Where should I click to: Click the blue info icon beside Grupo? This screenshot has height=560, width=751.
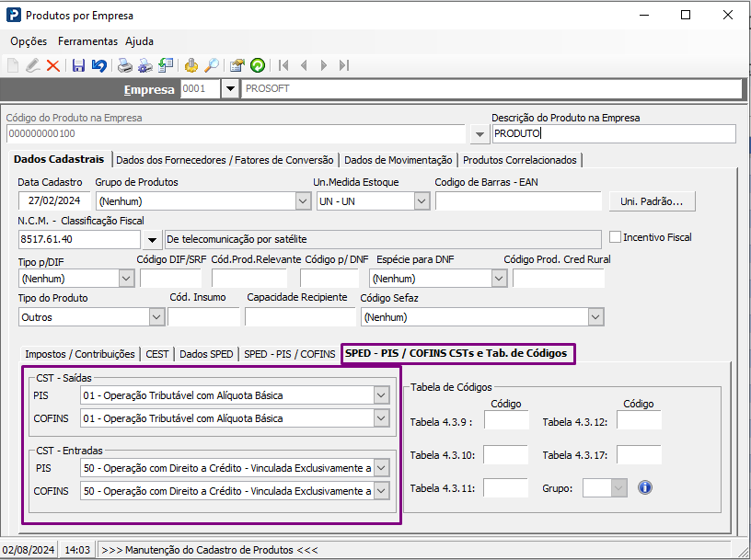pyautogui.click(x=644, y=487)
